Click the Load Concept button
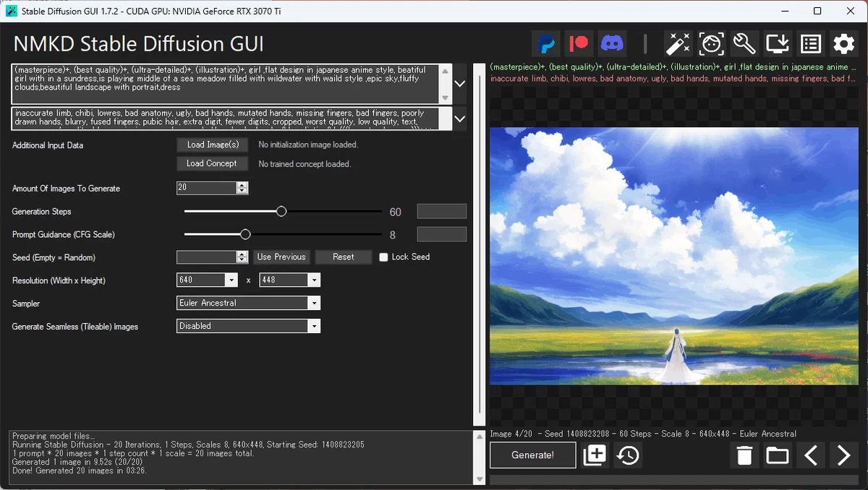Screen dimensions: 868x490 213,164
